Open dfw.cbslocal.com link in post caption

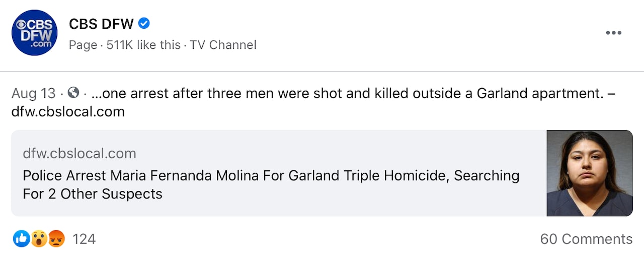(68, 111)
